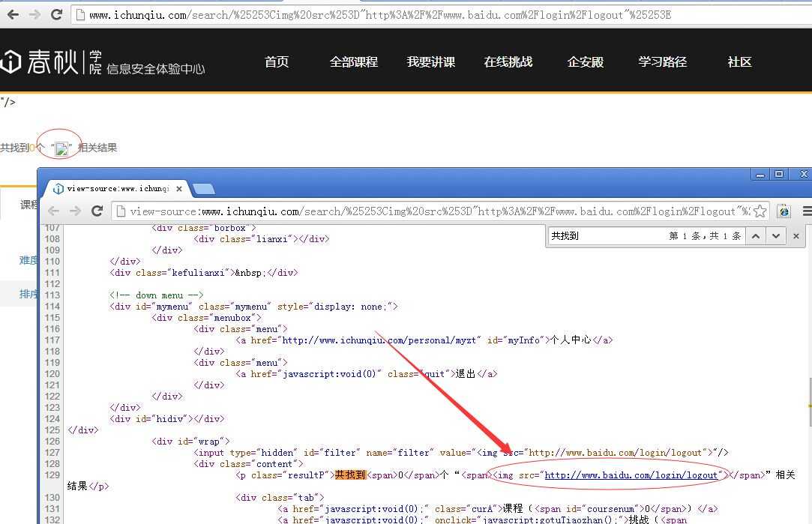Open 我要讲课 in the site navigation
The image size is (812, 524).
point(431,61)
